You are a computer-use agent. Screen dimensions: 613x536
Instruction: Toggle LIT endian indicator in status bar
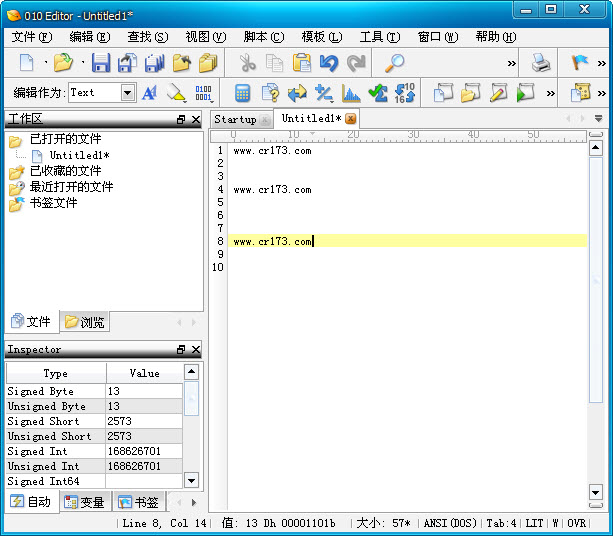[x=534, y=523]
